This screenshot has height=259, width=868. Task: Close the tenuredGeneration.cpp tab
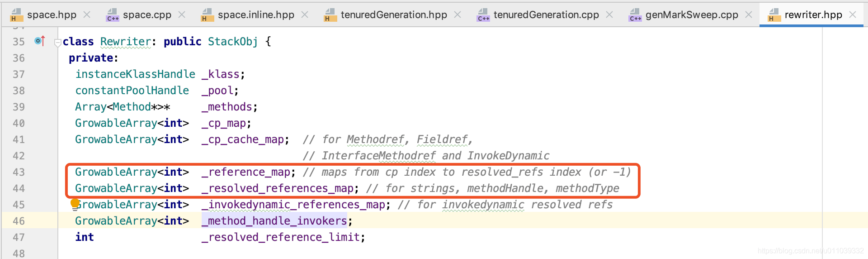pyautogui.click(x=609, y=15)
